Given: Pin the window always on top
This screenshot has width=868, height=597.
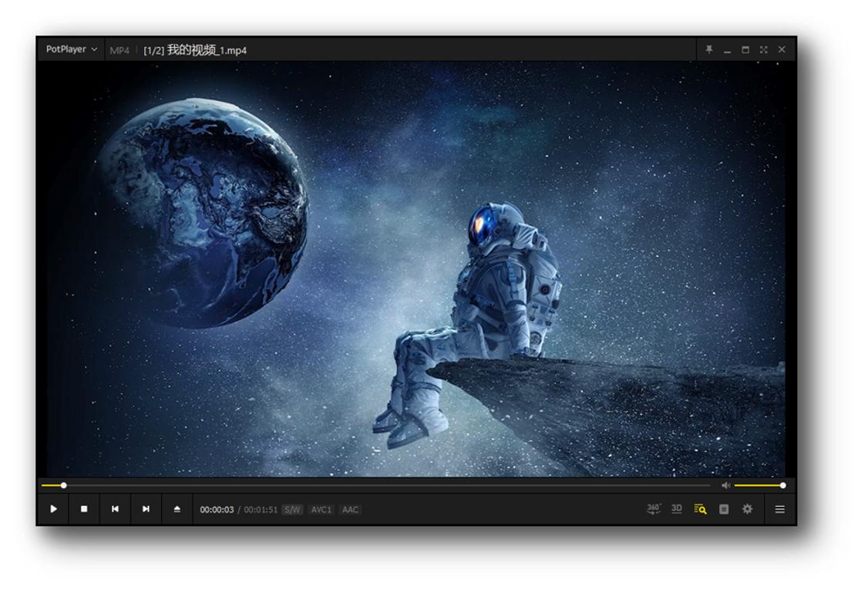Looking at the screenshot, I should pyautogui.click(x=708, y=49).
